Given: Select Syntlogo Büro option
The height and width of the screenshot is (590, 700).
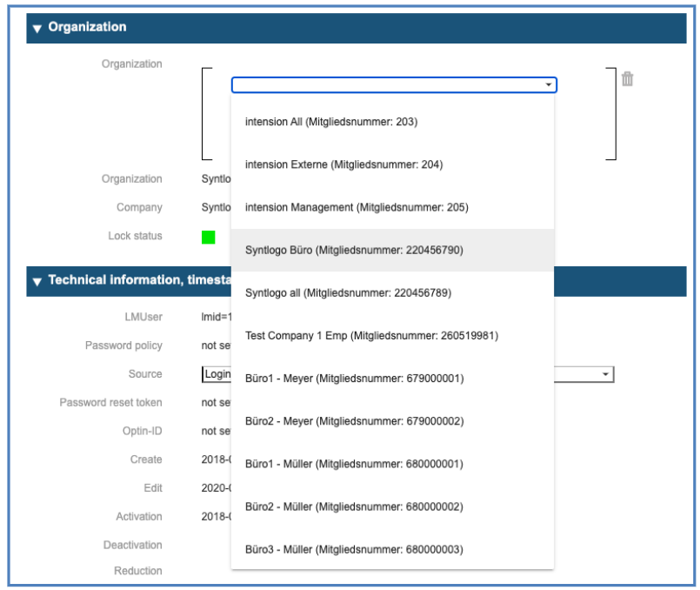Looking at the screenshot, I should pyautogui.click(x=354, y=250).
